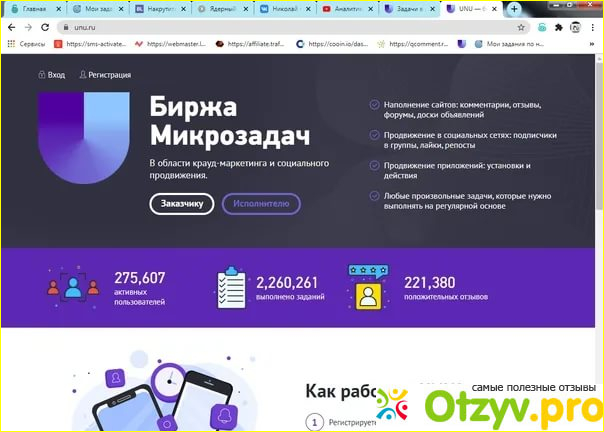Image resolution: width=604 pixels, height=432 pixels.
Task: Open the Сервисы apps grid icon
Action: coord(11,44)
